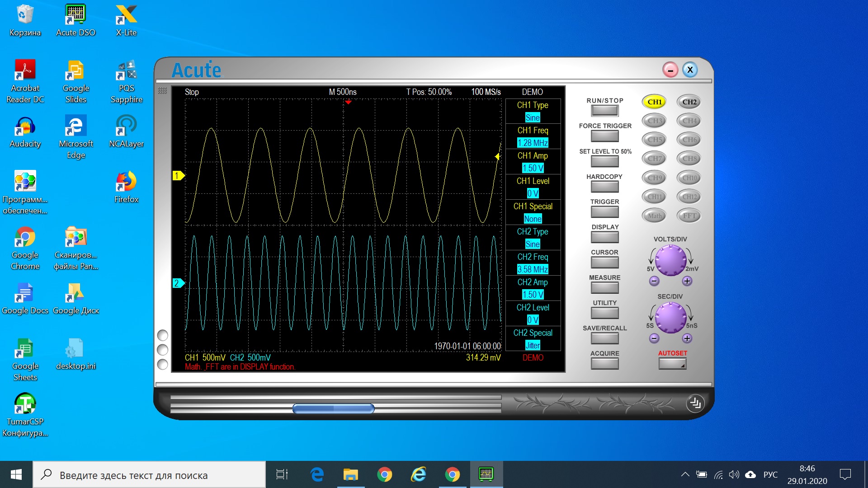Click the red trigger position marker
The height and width of the screenshot is (488, 868).
pos(348,102)
